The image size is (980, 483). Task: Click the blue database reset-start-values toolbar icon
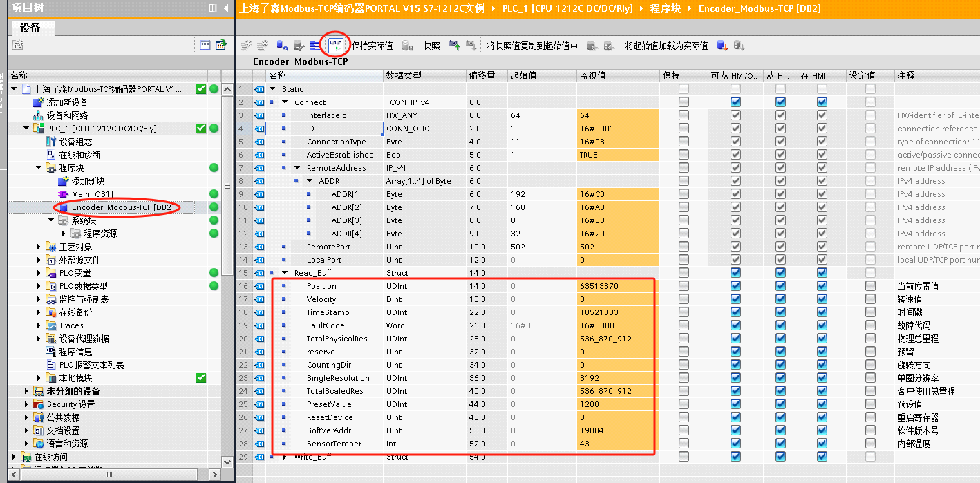(x=282, y=46)
